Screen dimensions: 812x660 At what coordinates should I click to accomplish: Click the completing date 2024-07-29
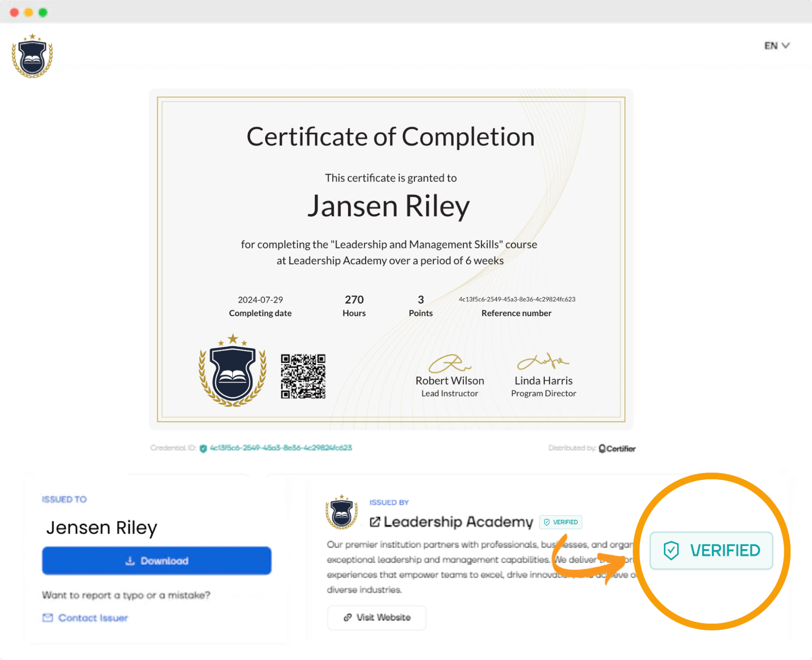pyautogui.click(x=260, y=300)
